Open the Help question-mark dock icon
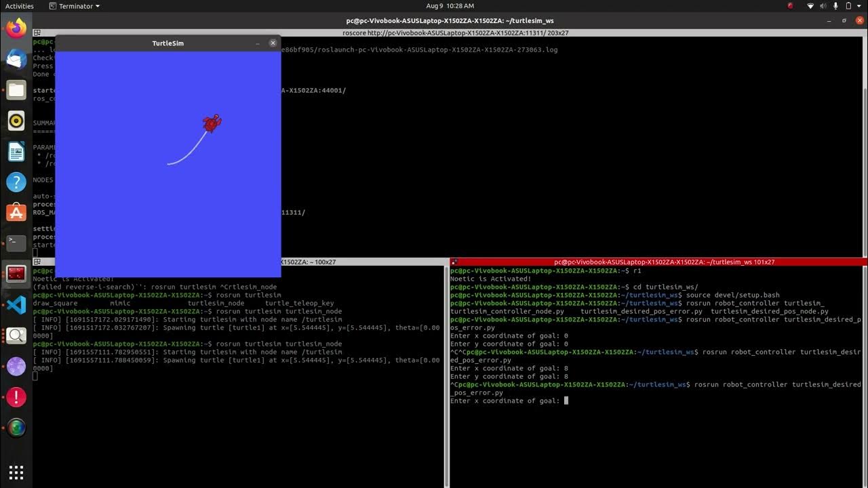Image resolution: width=868 pixels, height=488 pixels. [16, 182]
